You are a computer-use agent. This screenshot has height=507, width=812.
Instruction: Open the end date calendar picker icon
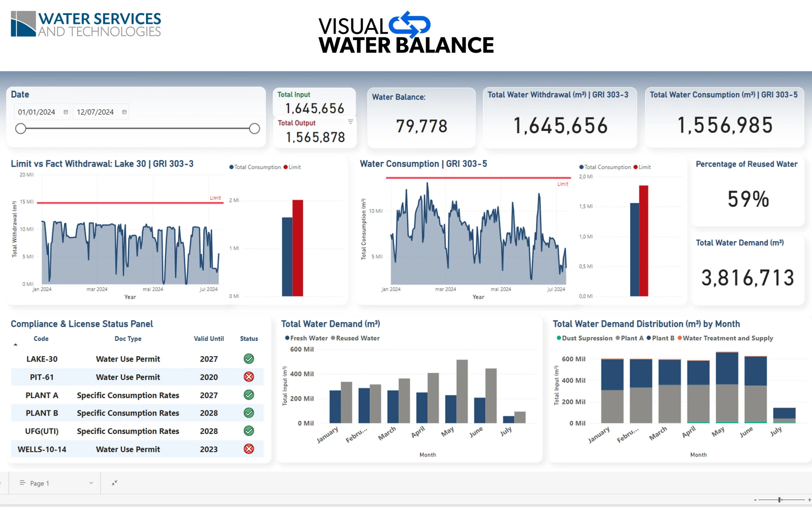click(x=124, y=112)
